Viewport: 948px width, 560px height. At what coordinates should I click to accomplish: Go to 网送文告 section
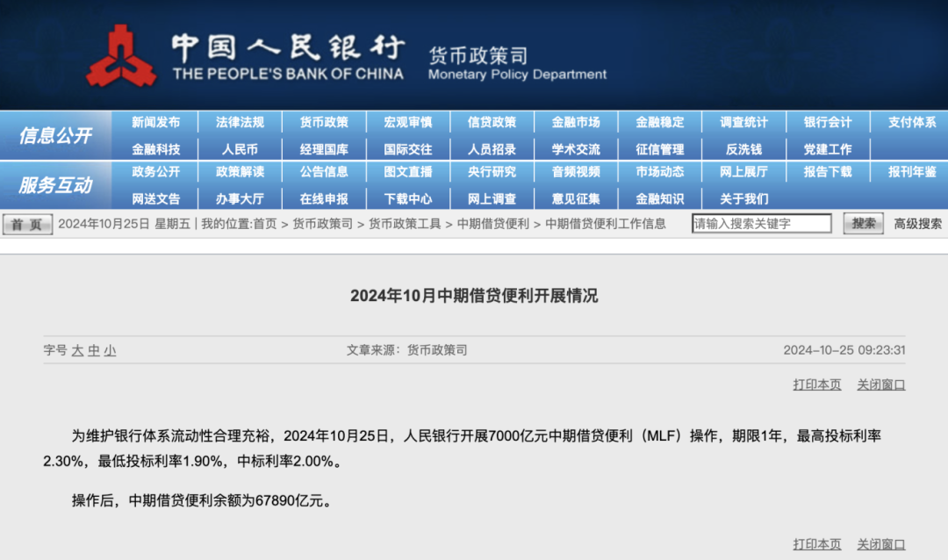point(156,198)
